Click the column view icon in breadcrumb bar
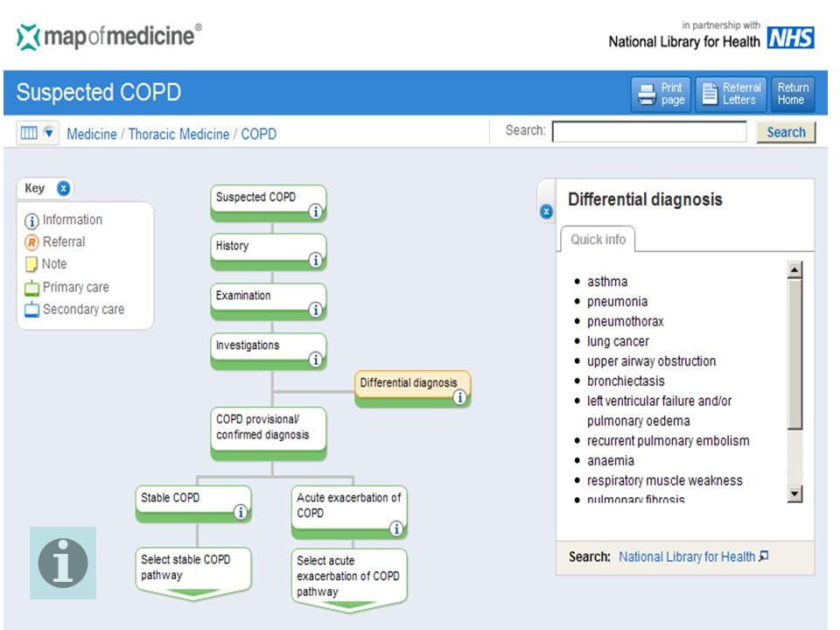 pyautogui.click(x=29, y=132)
